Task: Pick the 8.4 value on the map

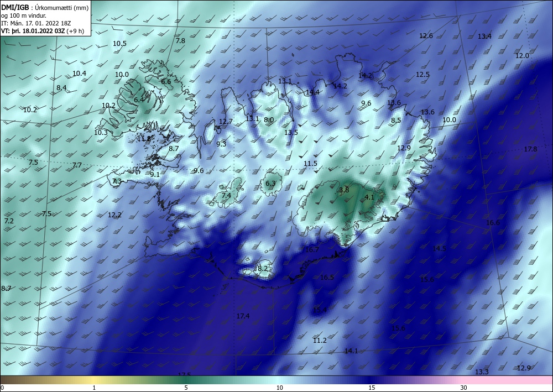Action: tap(61, 87)
